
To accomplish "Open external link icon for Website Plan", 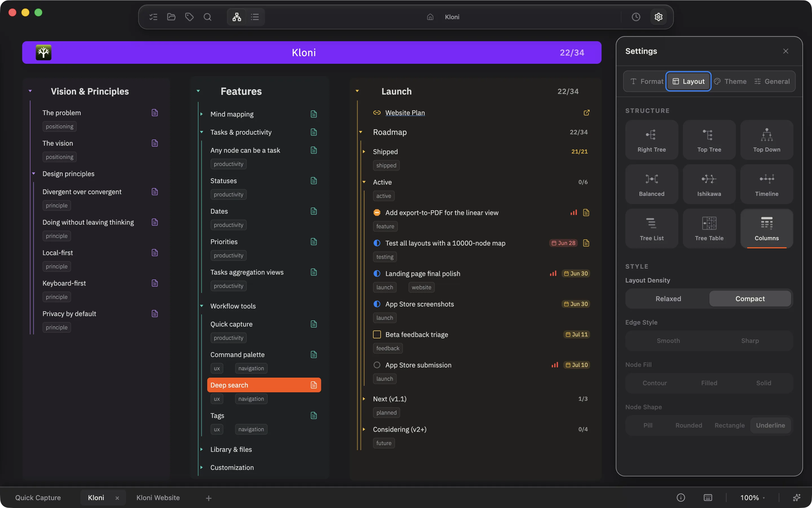I will [586, 113].
